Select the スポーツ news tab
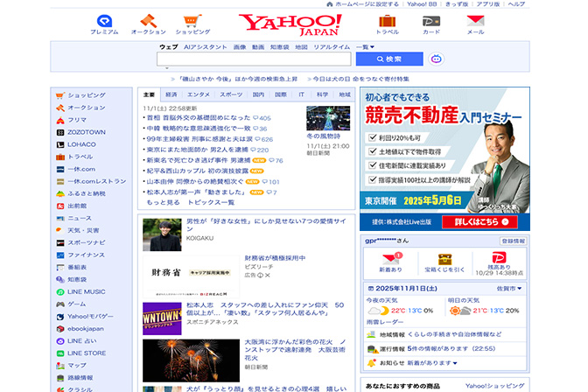Viewport: 588px width, 392px height. coord(231,94)
